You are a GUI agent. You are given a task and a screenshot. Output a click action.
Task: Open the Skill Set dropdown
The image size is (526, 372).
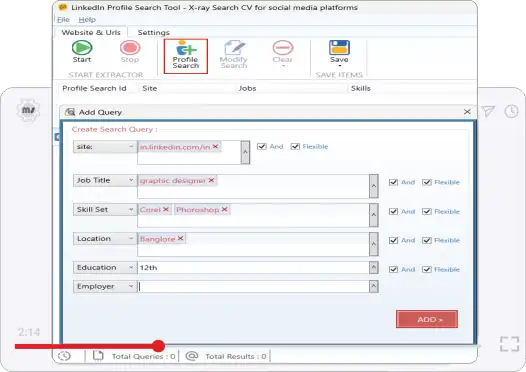point(105,209)
